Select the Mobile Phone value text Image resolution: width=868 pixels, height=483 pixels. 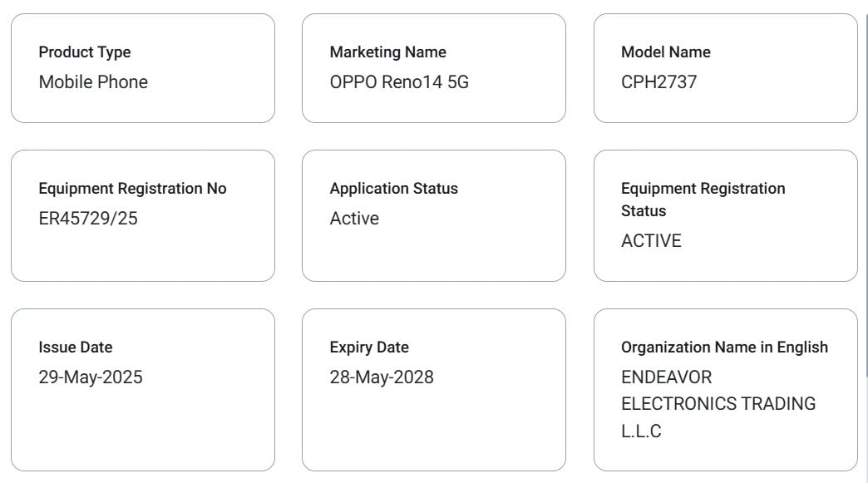coord(93,81)
